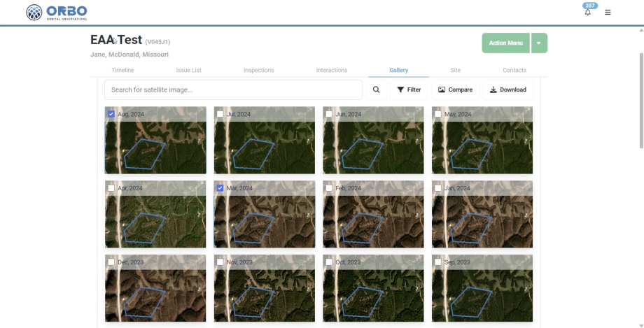Viewport: 644px width, 328px height.
Task: Check the Jul, 2024 image checkbox
Action: (x=220, y=114)
